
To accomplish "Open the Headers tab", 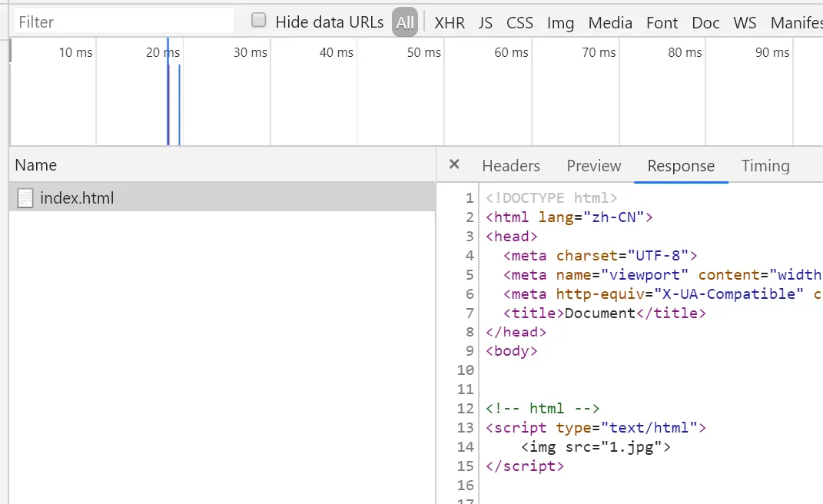I will (x=511, y=166).
